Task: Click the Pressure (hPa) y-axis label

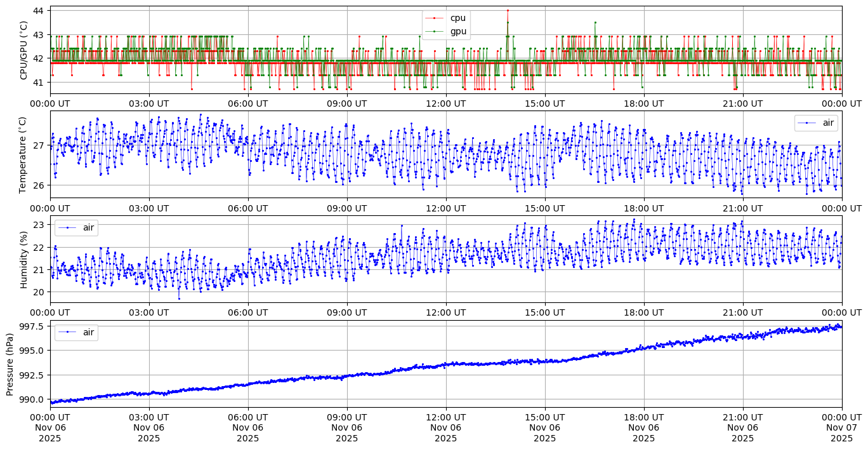Action: click(10, 363)
